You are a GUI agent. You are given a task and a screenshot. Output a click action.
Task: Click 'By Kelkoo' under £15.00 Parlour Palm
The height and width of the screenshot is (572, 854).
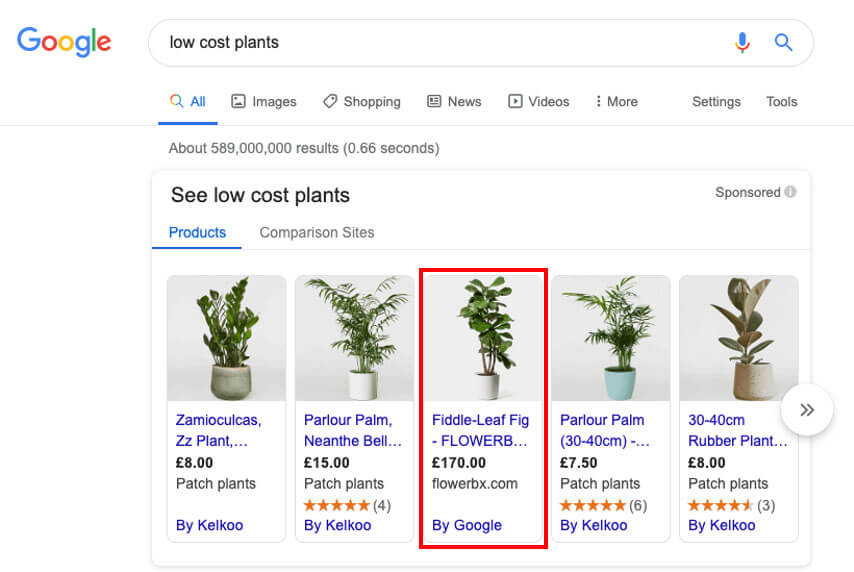pyautogui.click(x=337, y=526)
